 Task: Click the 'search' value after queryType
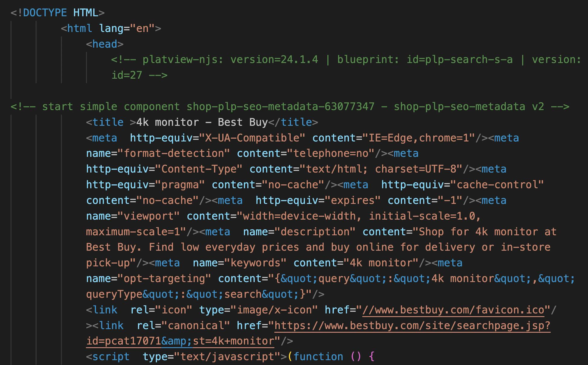click(x=243, y=294)
